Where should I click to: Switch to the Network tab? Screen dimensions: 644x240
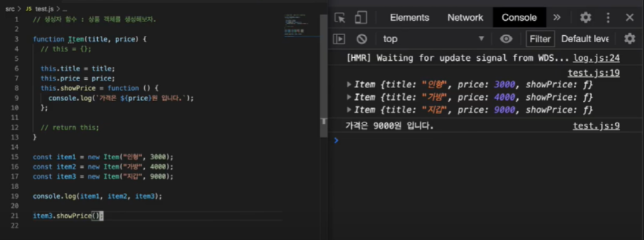(465, 18)
